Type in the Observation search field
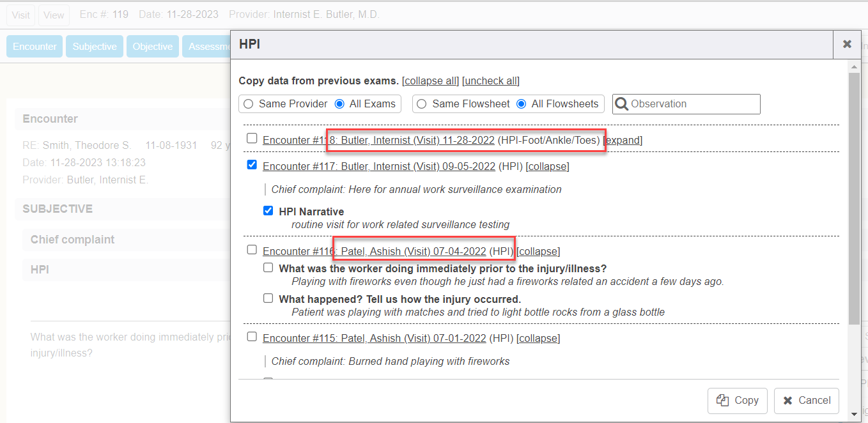 coord(693,104)
